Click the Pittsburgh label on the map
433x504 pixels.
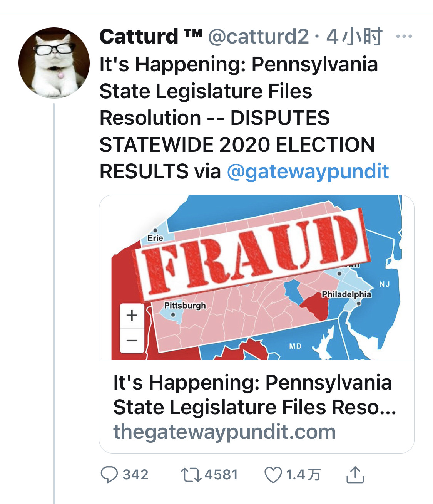tap(185, 306)
